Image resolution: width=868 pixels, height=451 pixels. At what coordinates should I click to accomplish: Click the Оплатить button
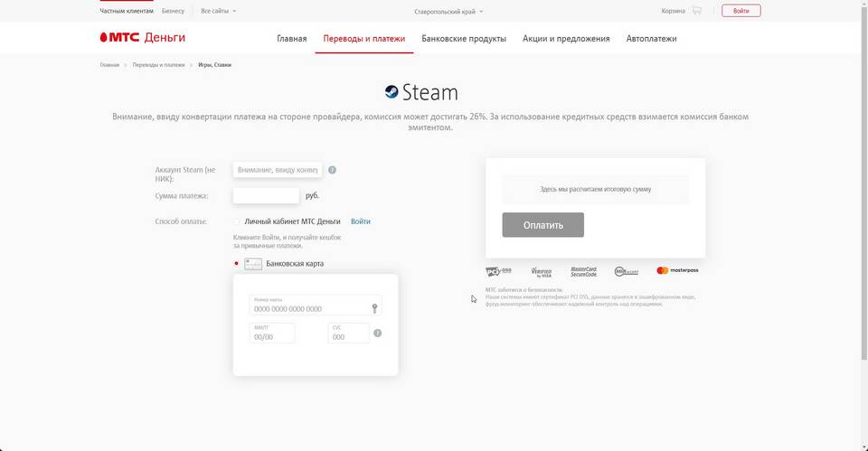[x=543, y=225]
